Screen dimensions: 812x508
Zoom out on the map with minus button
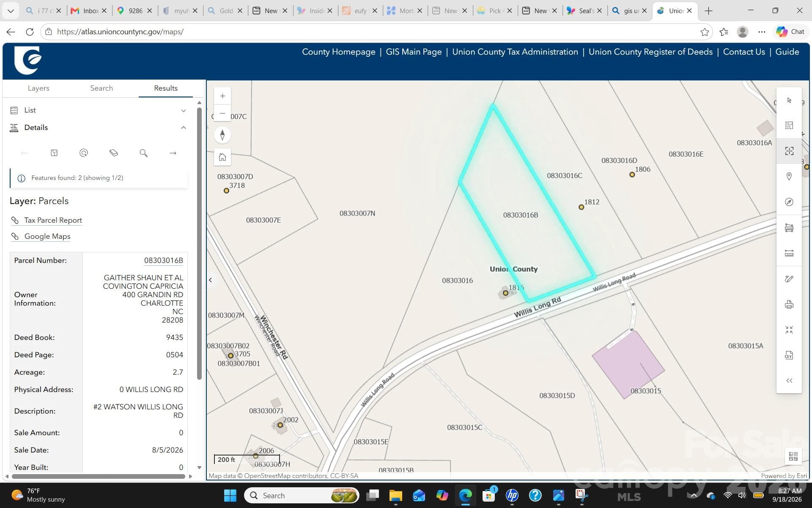(222, 113)
